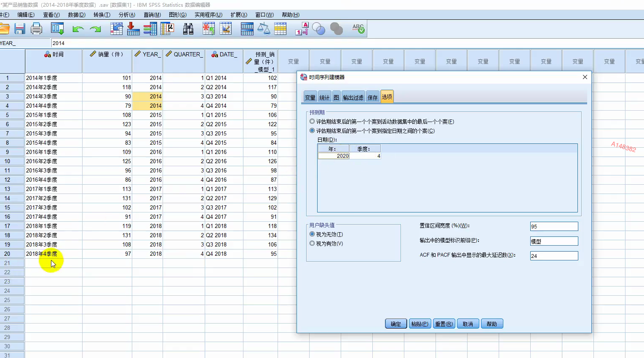Open the 数据(D) menu
This screenshot has height=358, width=644.
coord(77,15)
